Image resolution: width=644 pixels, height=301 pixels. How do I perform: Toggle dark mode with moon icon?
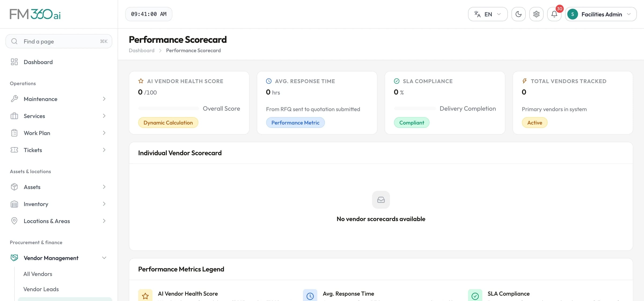click(x=518, y=14)
